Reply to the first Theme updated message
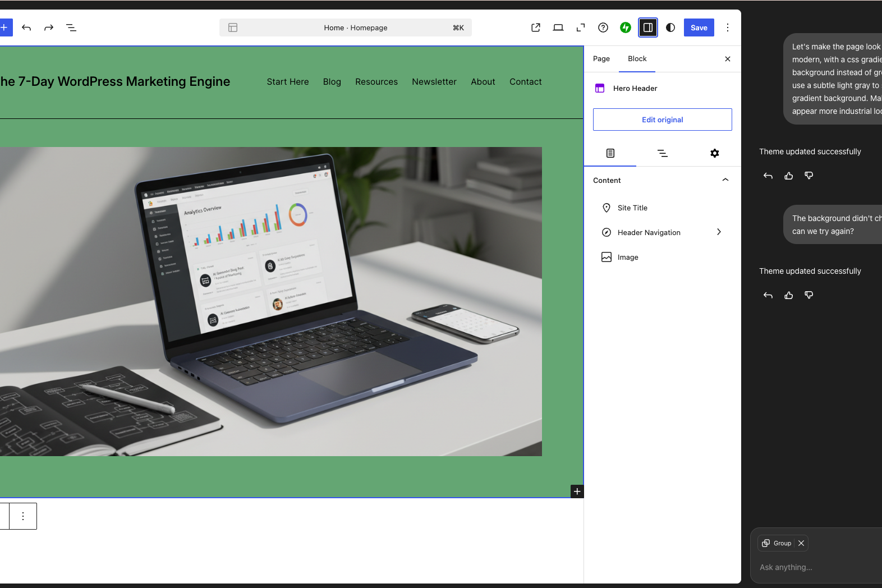Viewport: 882px width, 588px height. pos(768,176)
